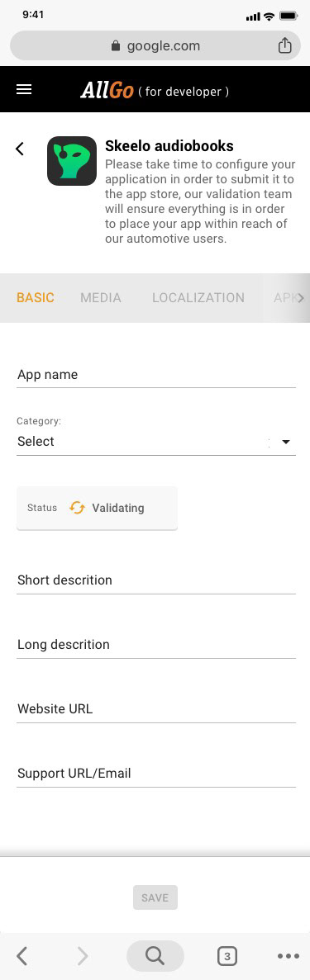Tap the browser forward navigation arrow

82,955
